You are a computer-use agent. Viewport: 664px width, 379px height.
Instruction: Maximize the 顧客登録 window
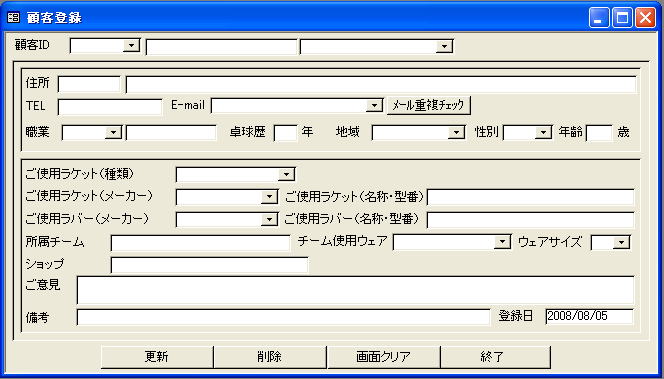tap(622, 18)
